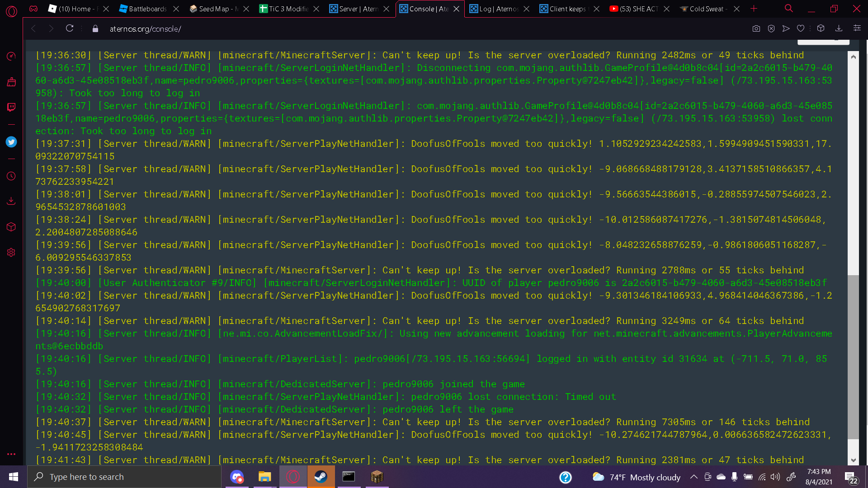This screenshot has width=868, height=488.
Task: Open sidebar three-dots setup menu
Action: click(11, 454)
